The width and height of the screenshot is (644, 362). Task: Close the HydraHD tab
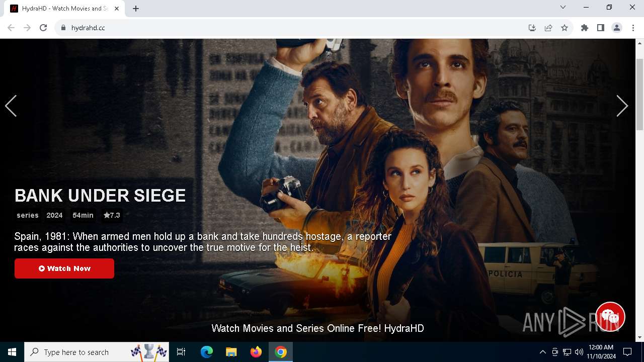pos(117,9)
